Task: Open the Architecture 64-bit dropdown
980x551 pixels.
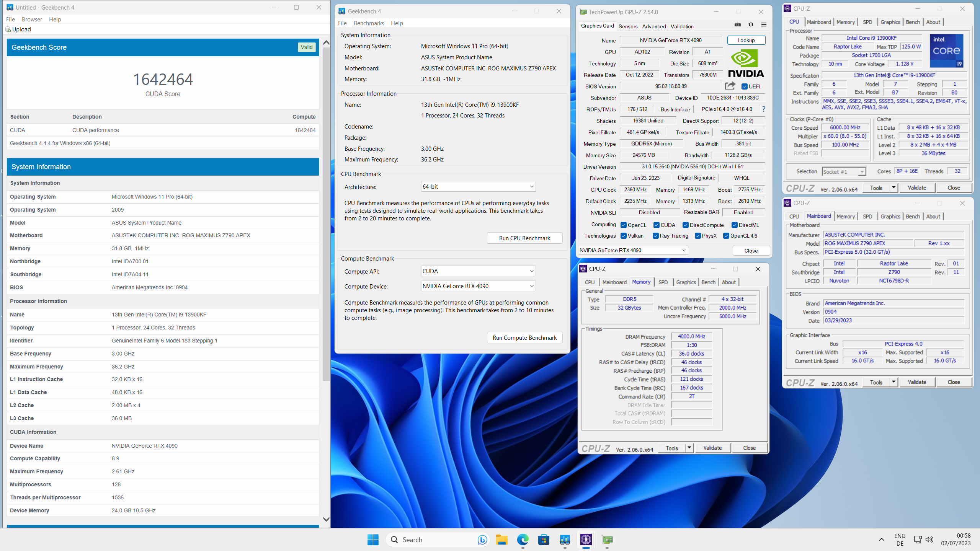Action: coord(478,186)
